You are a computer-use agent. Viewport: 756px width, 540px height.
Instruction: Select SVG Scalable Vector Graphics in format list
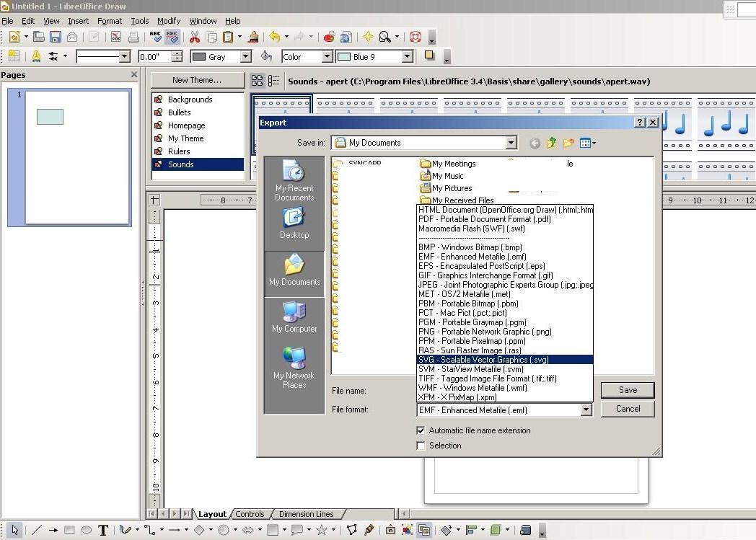504,359
